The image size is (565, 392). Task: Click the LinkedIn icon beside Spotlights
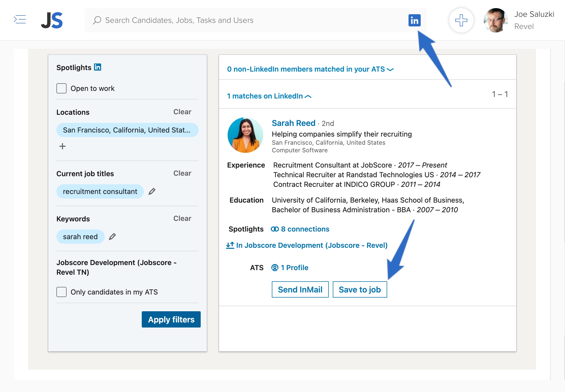point(98,67)
